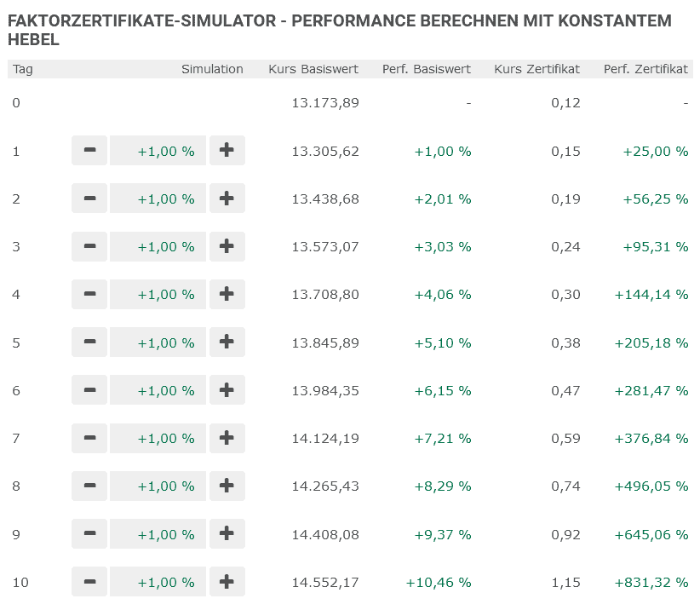Click the minus icon for Tag 1

[89, 151]
